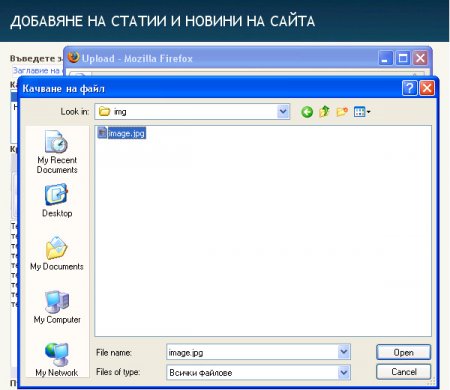
Task: Go up one folder level icon
Action: pos(324,112)
